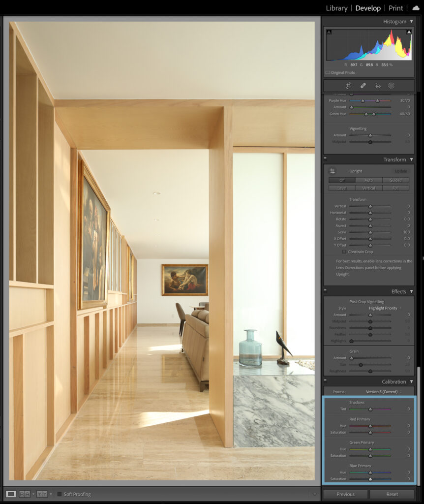424x504 pixels.
Task: Open the Process version dropdown
Action: coord(384,392)
